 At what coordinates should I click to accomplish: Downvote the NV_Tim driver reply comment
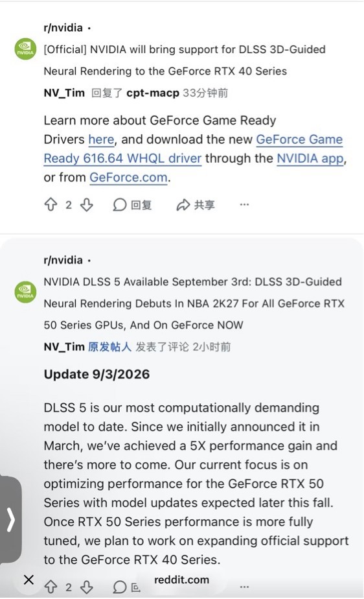coord(87,204)
